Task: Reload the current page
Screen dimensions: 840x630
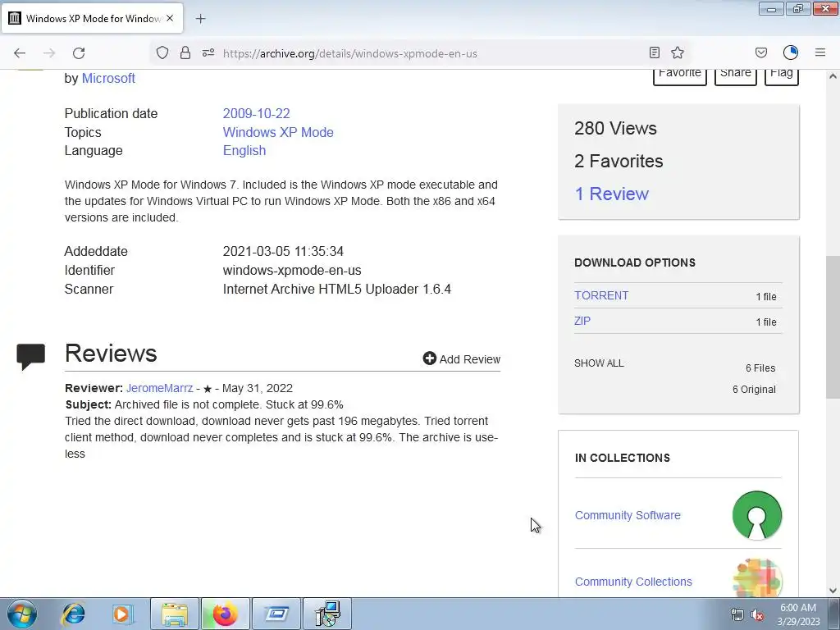Action: coord(79,53)
